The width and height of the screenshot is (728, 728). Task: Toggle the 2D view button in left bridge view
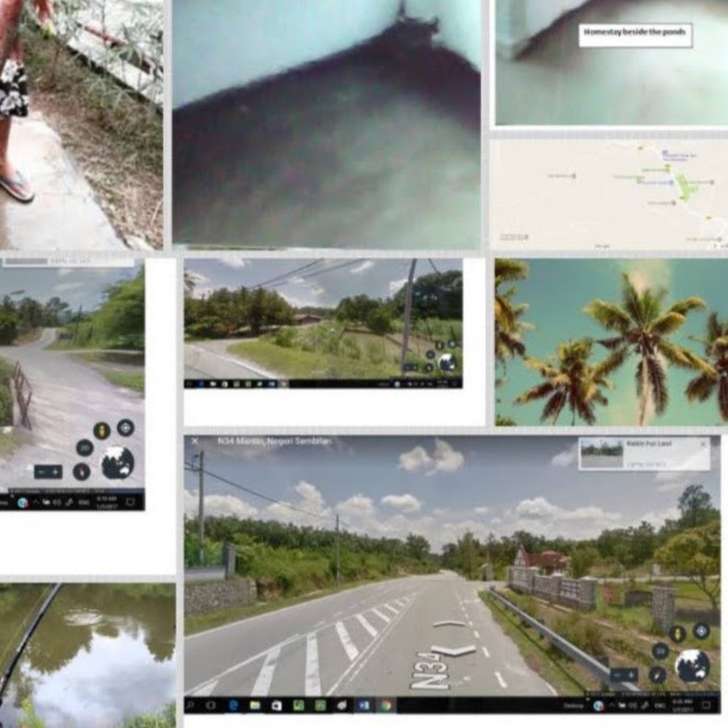[x=84, y=447]
